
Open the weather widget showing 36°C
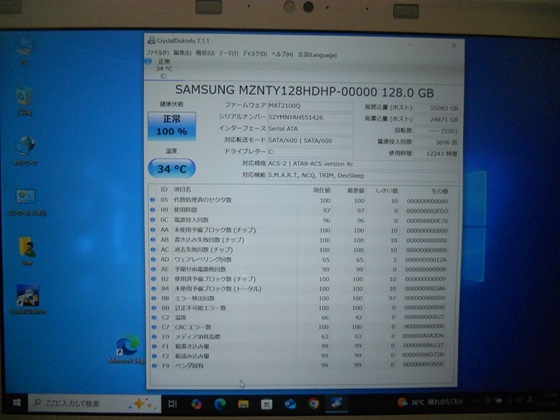coord(430,402)
